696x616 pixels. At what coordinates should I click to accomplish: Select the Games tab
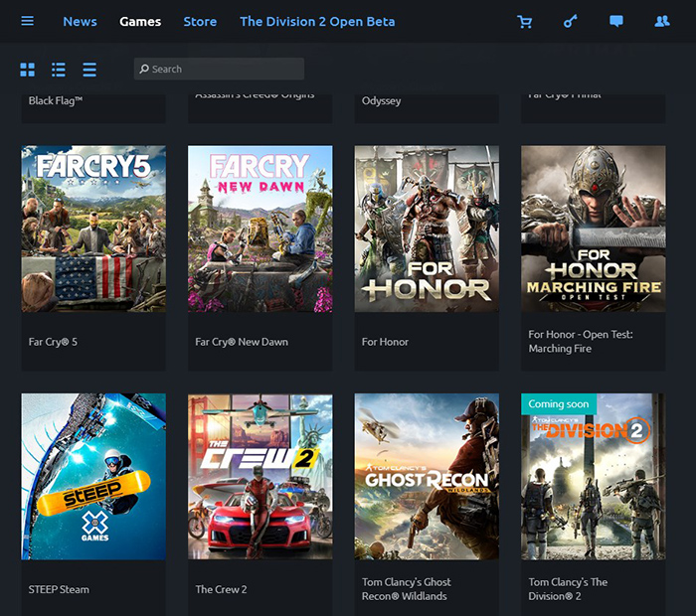(x=140, y=21)
